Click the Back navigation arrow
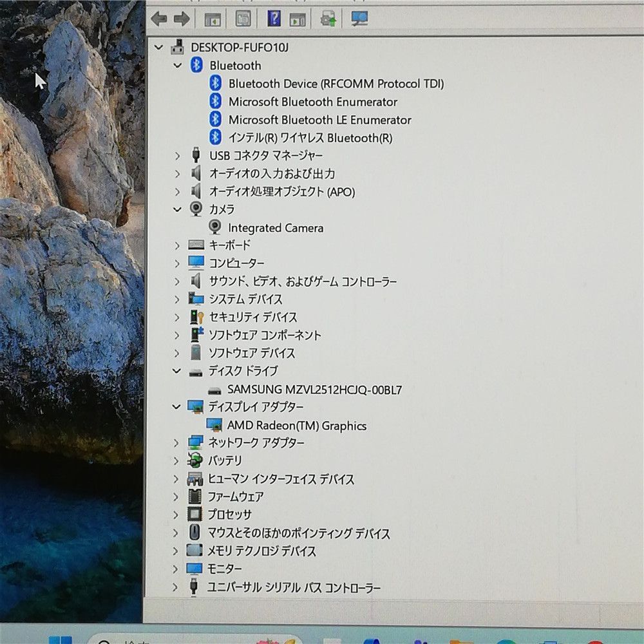This screenshot has height=644, width=644. point(158,18)
